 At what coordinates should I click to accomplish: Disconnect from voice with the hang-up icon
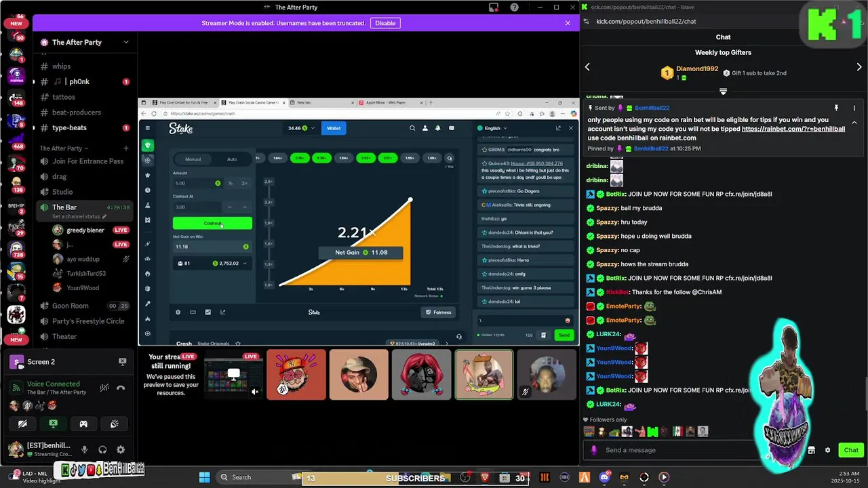coord(121,388)
